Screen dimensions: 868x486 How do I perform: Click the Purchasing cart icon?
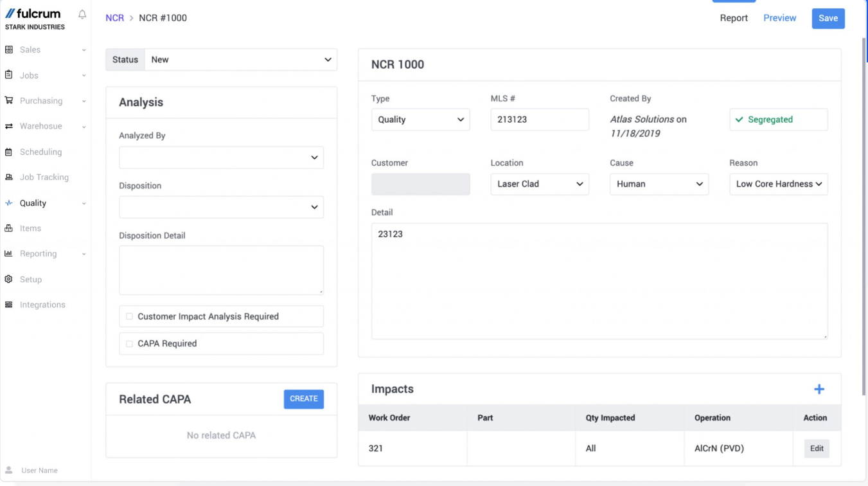point(9,100)
